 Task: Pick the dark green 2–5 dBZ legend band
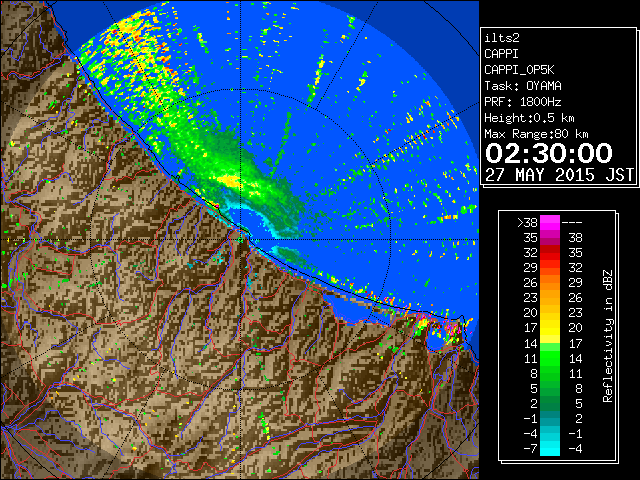click(550, 404)
